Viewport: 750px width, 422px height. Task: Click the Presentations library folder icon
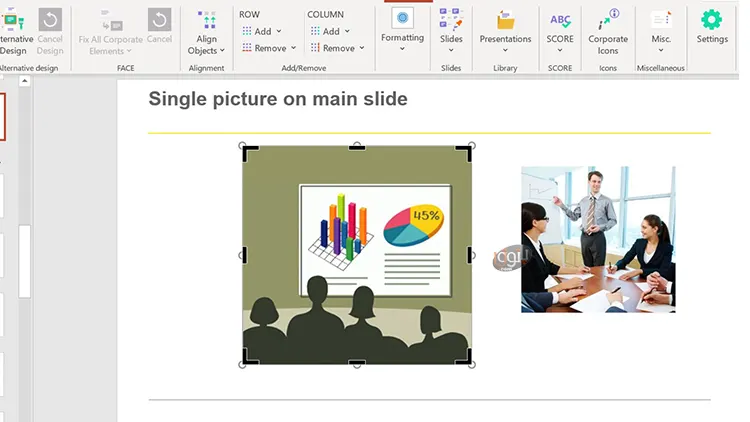(x=505, y=20)
